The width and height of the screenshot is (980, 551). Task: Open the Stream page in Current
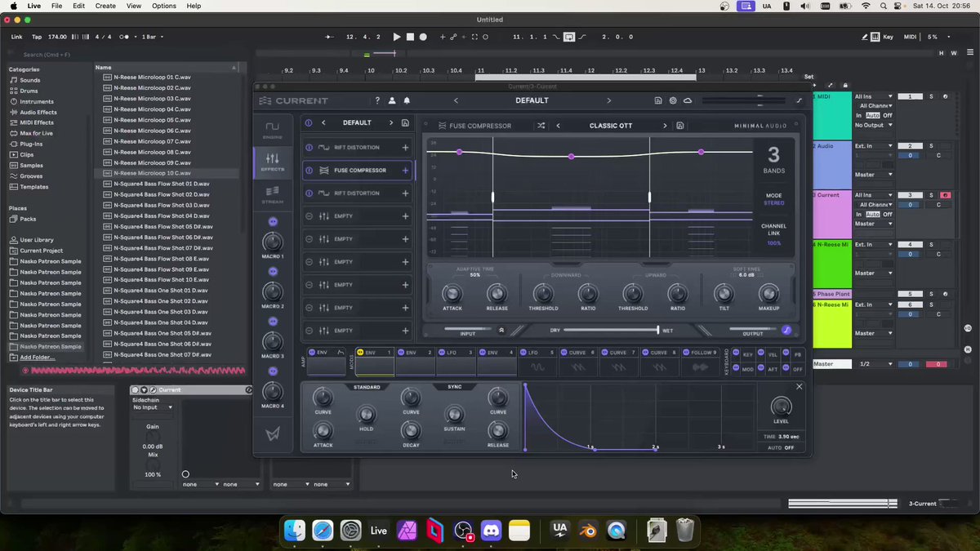pos(272,196)
